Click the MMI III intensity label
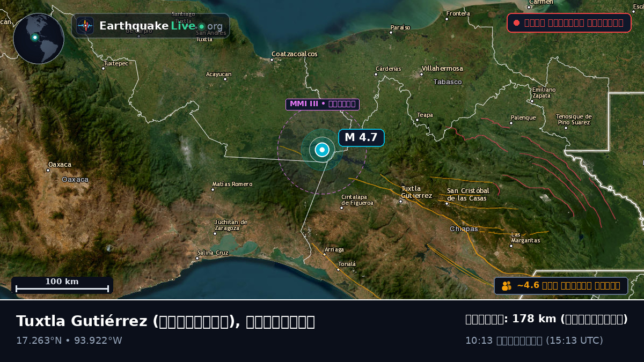 pos(323,104)
